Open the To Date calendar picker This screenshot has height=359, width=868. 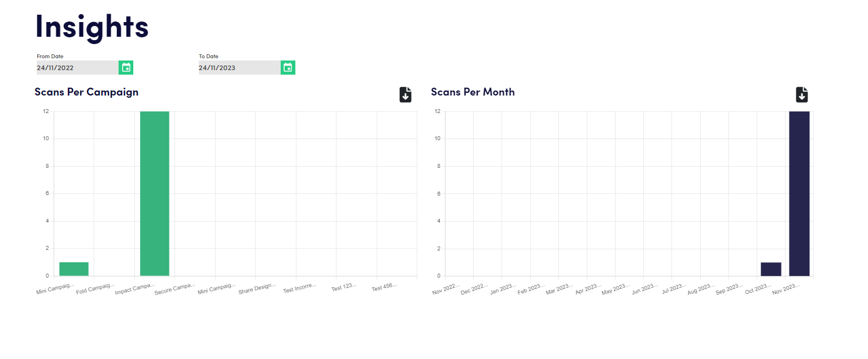(x=287, y=68)
